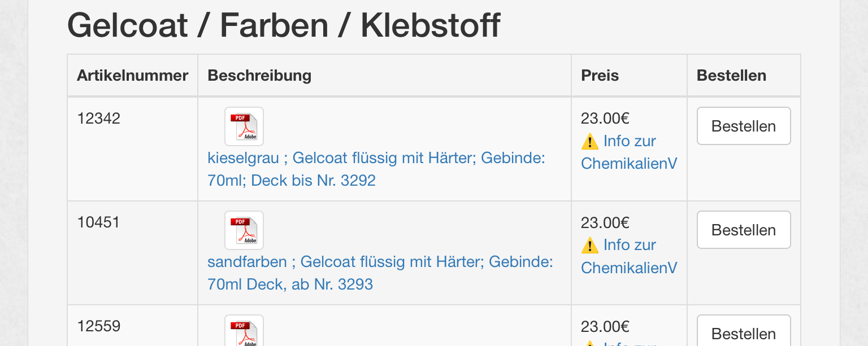The image size is (868, 346).
Task: Click the Gelcoat / Farben / Klebstoff heading
Action: pos(284,25)
